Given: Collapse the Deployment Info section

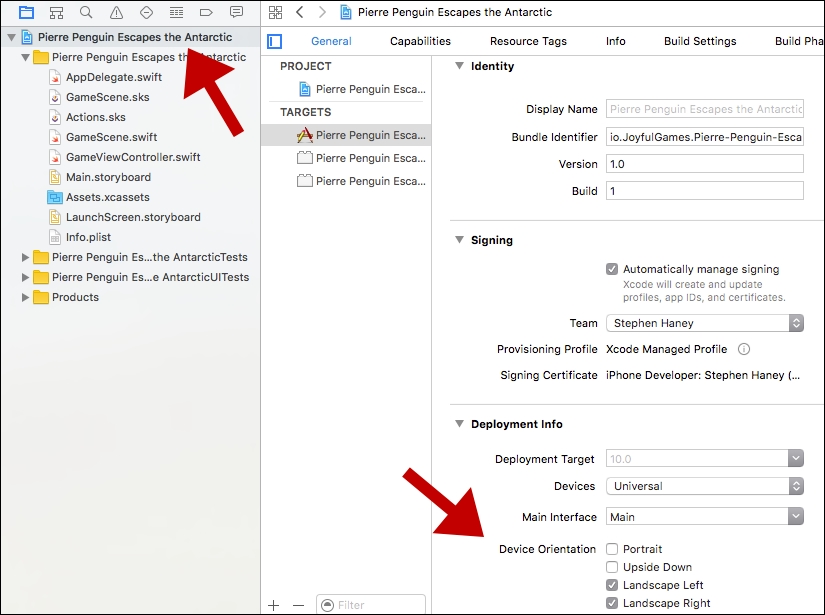Looking at the screenshot, I should coord(459,424).
